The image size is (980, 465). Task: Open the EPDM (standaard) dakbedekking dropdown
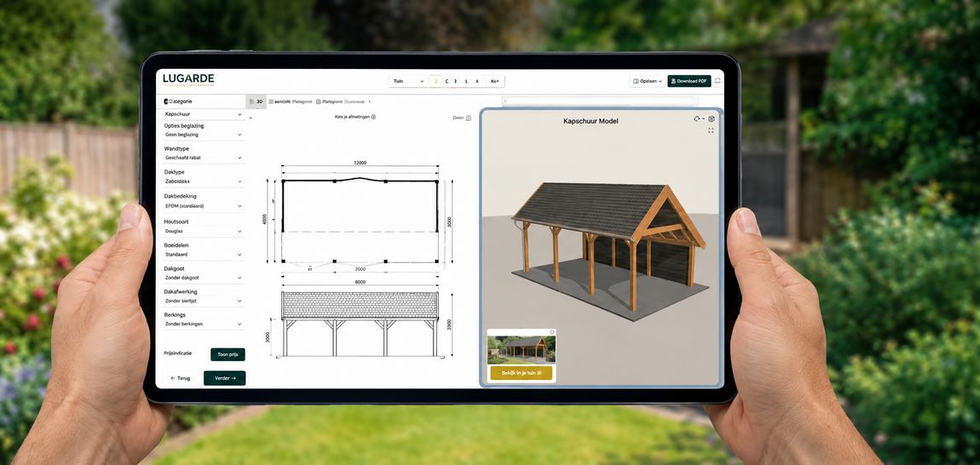tap(203, 205)
